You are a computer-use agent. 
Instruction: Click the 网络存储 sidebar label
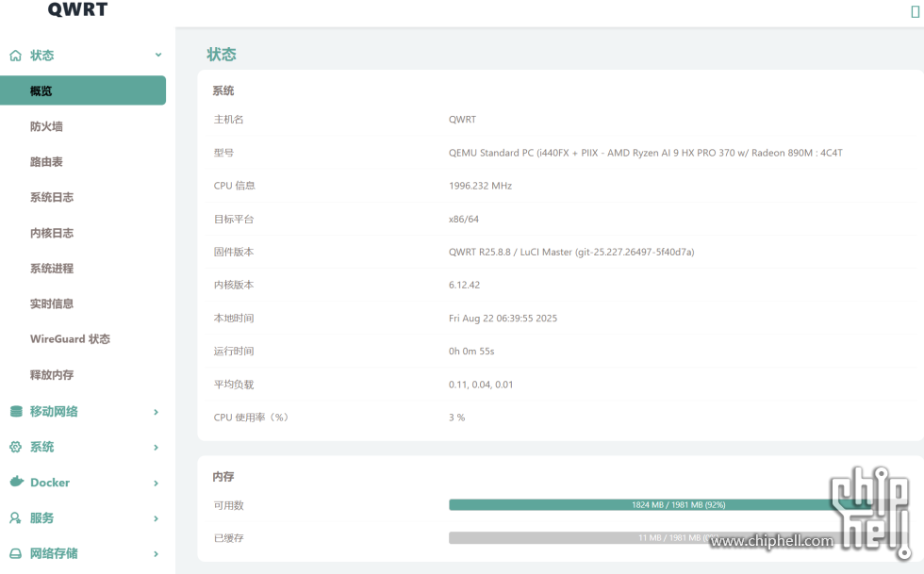[54, 553]
